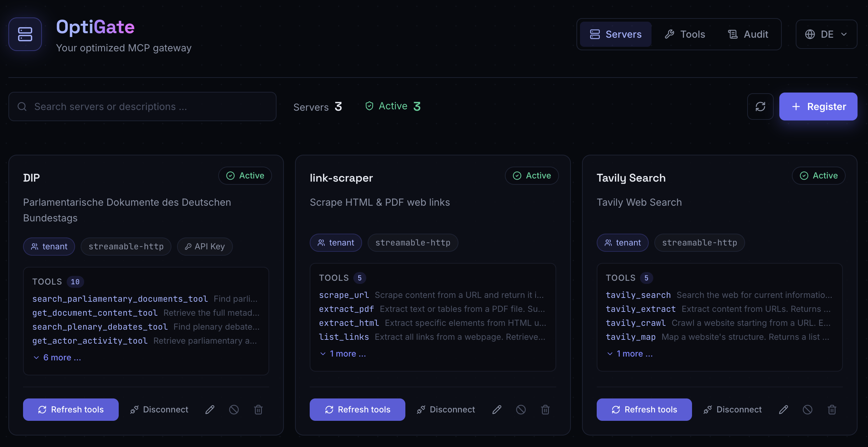Click the trash icon on Tavily Search card
This screenshot has width=868, height=447.
[x=832, y=410]
